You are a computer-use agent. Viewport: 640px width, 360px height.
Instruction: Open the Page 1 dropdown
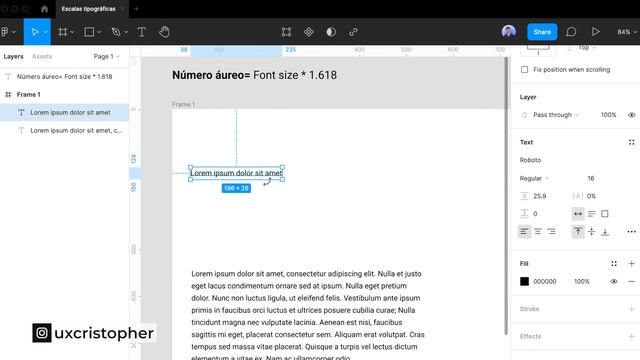coord(107,56)
